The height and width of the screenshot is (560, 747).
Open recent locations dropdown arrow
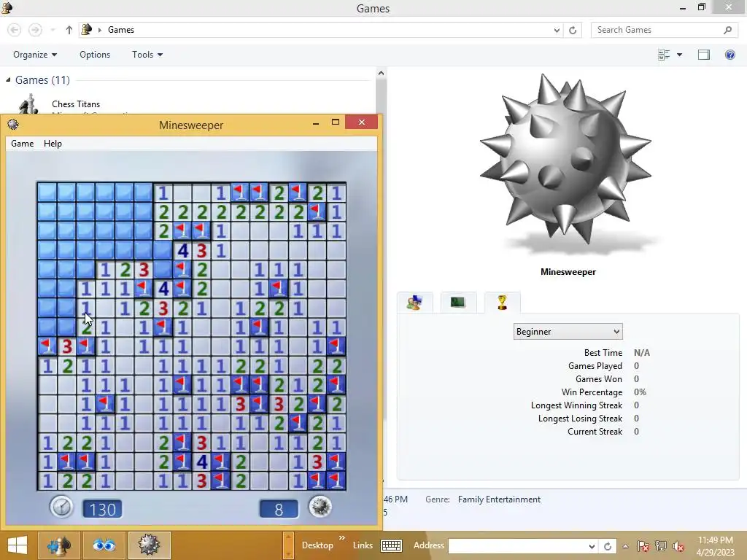(x=53, y=30)
